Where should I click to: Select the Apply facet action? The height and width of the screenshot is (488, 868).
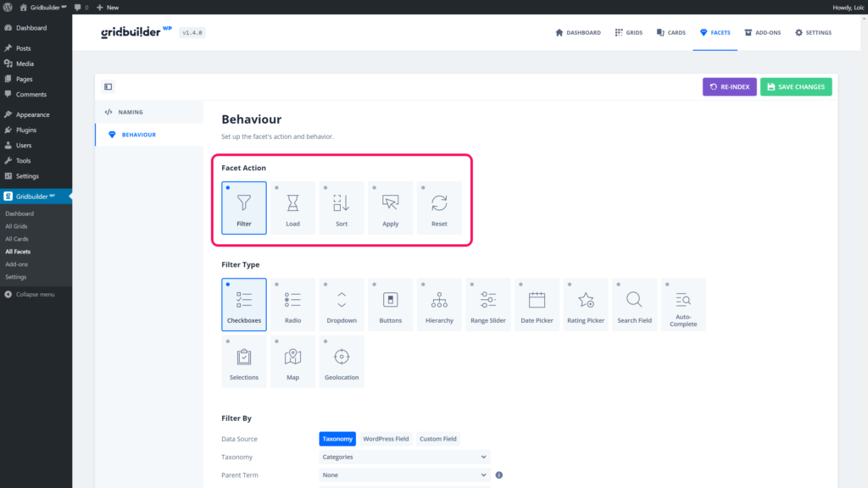click(390, 208)
